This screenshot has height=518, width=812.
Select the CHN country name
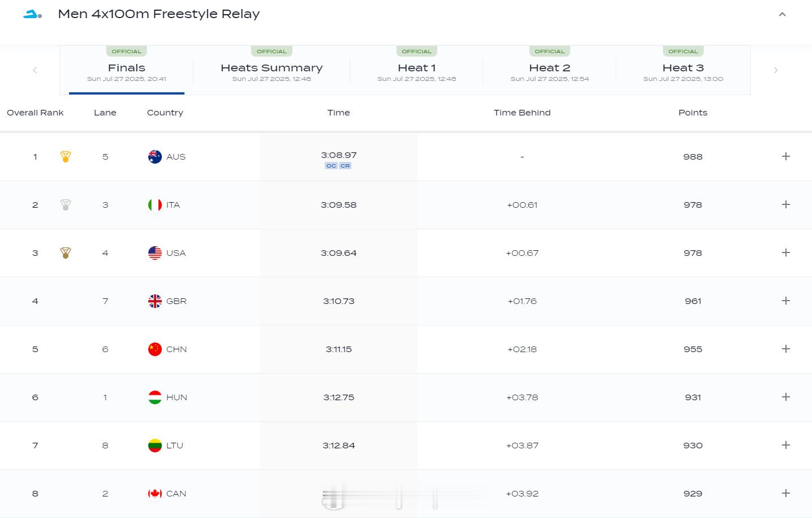(x=177, y=349)
